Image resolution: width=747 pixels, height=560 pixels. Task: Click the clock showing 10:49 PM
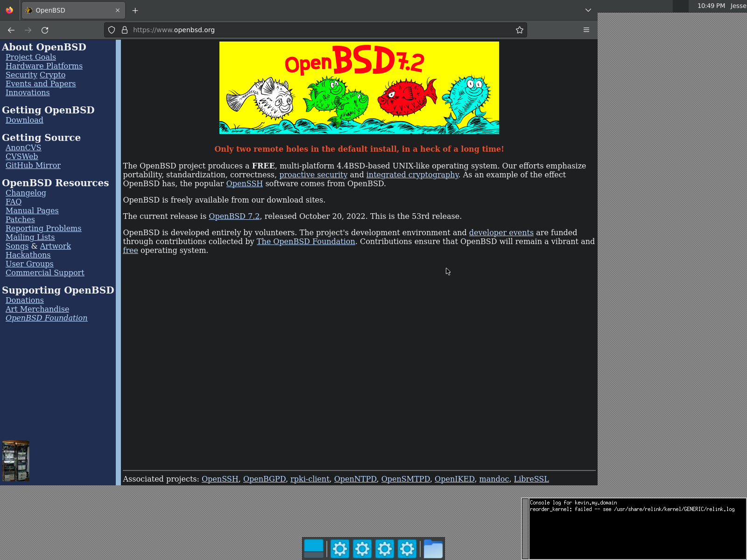711,6
